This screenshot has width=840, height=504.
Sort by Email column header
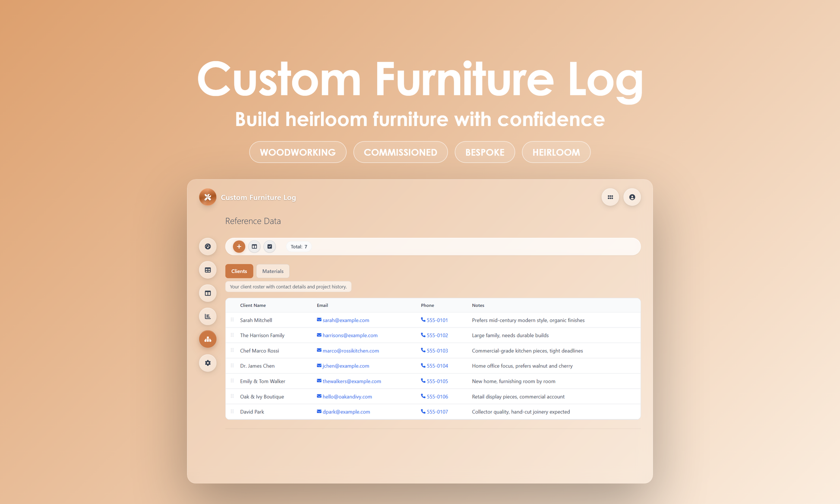point(322,305)
